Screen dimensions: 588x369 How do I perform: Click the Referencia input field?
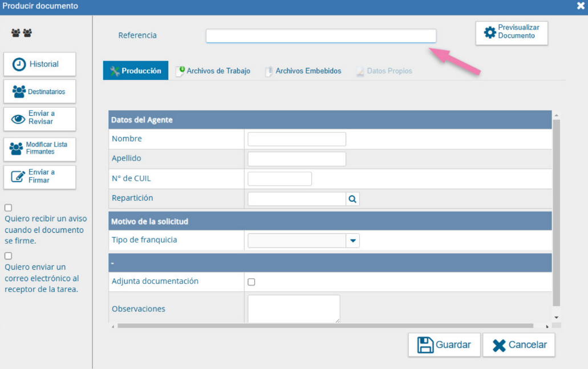click(x=321, y=36)
